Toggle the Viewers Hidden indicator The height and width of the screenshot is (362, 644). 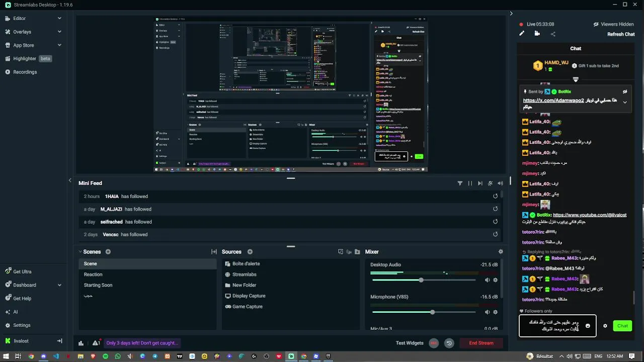point(613,24)
